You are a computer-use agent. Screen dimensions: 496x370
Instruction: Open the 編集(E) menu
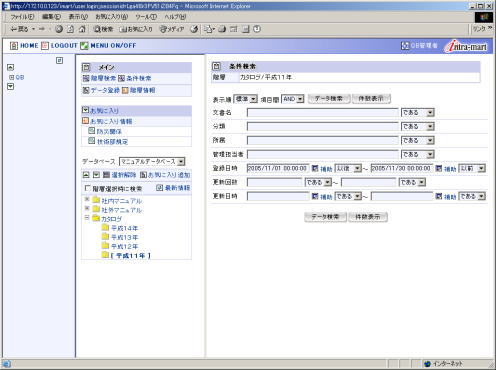pos(51,17)
